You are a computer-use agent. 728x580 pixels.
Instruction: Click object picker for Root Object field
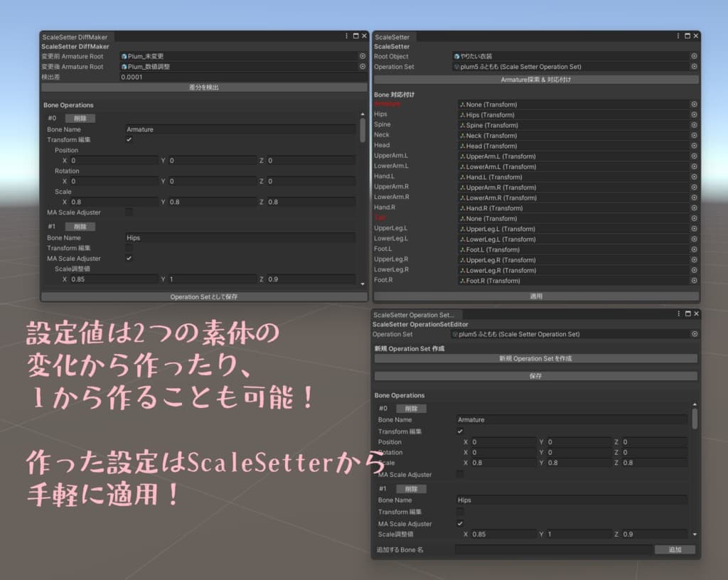click(x=694, y=56)
